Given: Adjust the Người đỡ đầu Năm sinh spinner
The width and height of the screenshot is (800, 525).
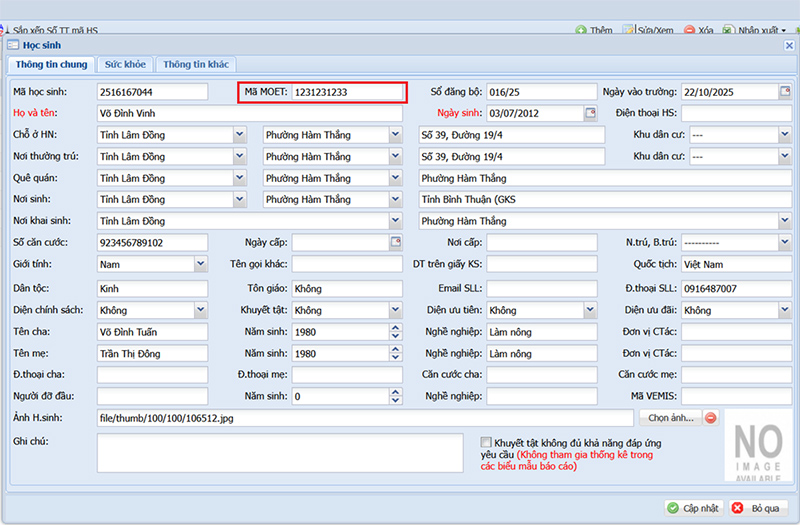Looking at the screenshot, I should tap(395, 396).
